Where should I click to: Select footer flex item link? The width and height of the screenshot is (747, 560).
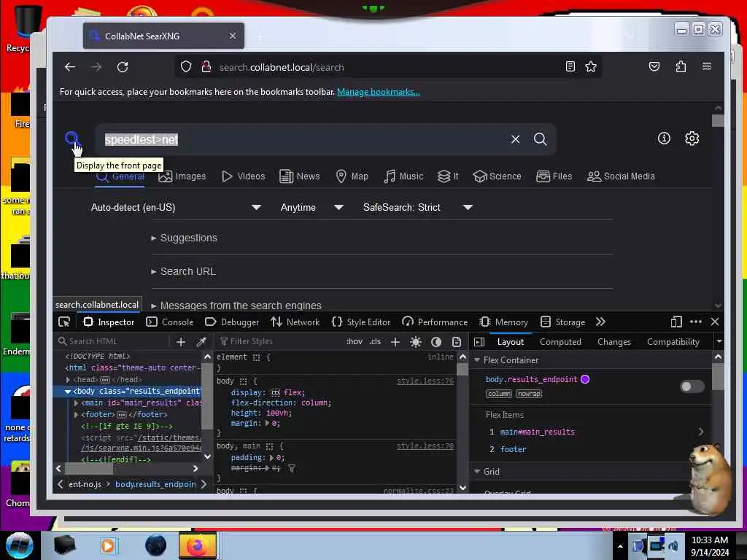click(x=513, y=449)
